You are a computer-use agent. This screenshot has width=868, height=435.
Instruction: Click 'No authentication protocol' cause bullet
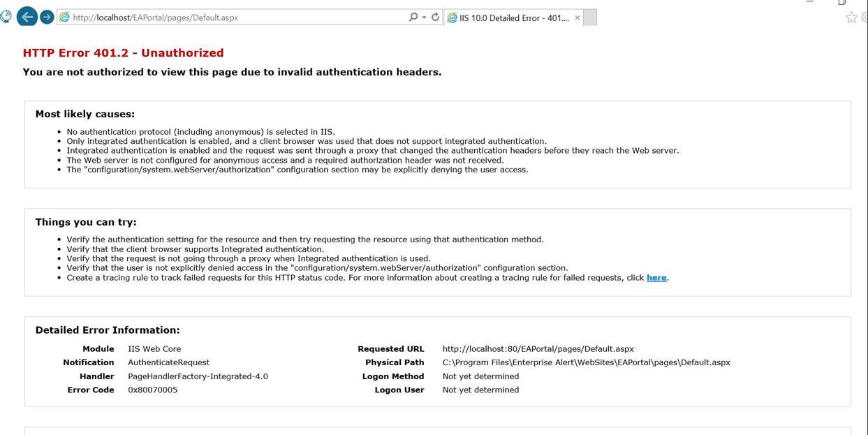click(201, 131)
